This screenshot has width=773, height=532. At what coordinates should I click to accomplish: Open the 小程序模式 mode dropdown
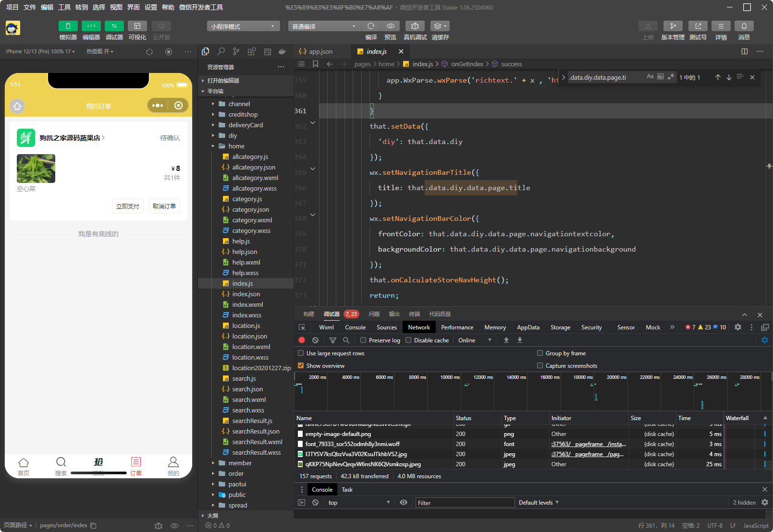(243, 26)
